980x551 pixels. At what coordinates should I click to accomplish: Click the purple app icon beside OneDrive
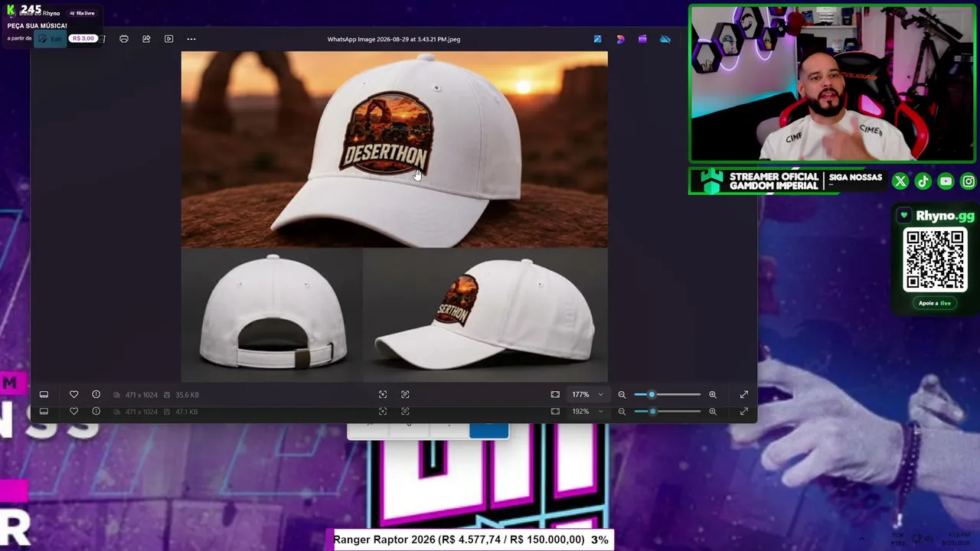click(x=642, y=39)
